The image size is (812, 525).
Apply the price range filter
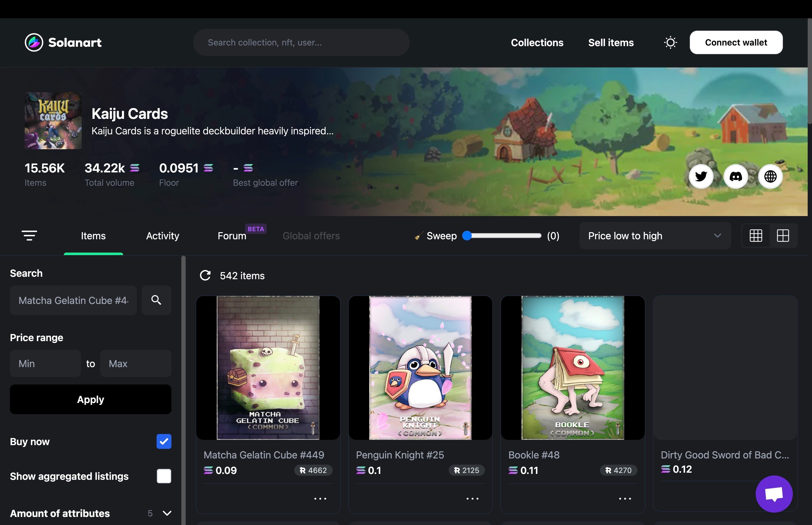click(x=90, y=399)
